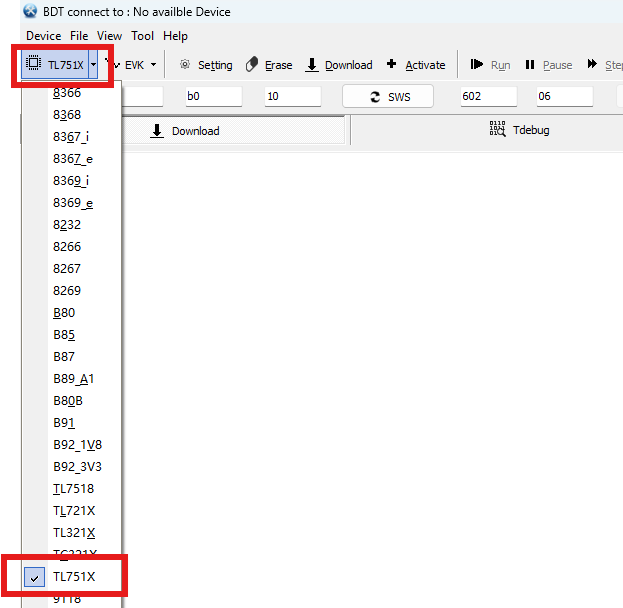The image size is (623, 608).
Task: Open the View menu
Action: [109, 36]
